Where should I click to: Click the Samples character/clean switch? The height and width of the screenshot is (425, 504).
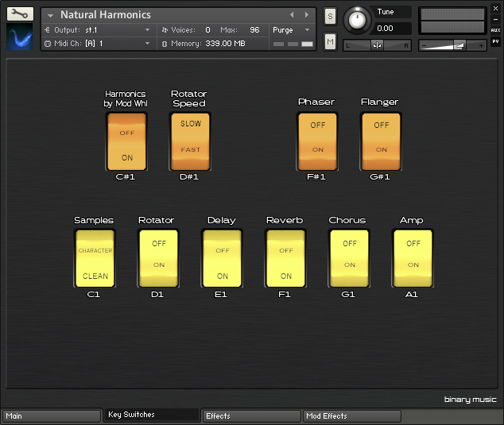tap(95, 258)
